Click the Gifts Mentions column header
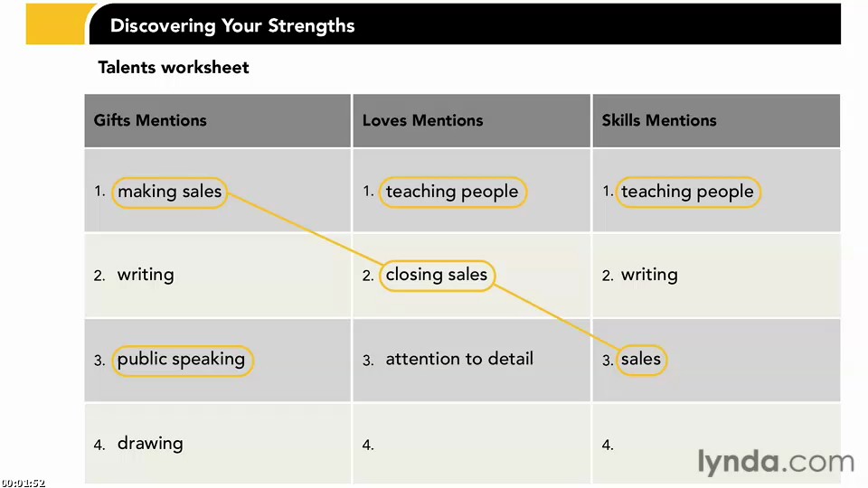Viewport: 868px width, 488px height. point(218,120)
